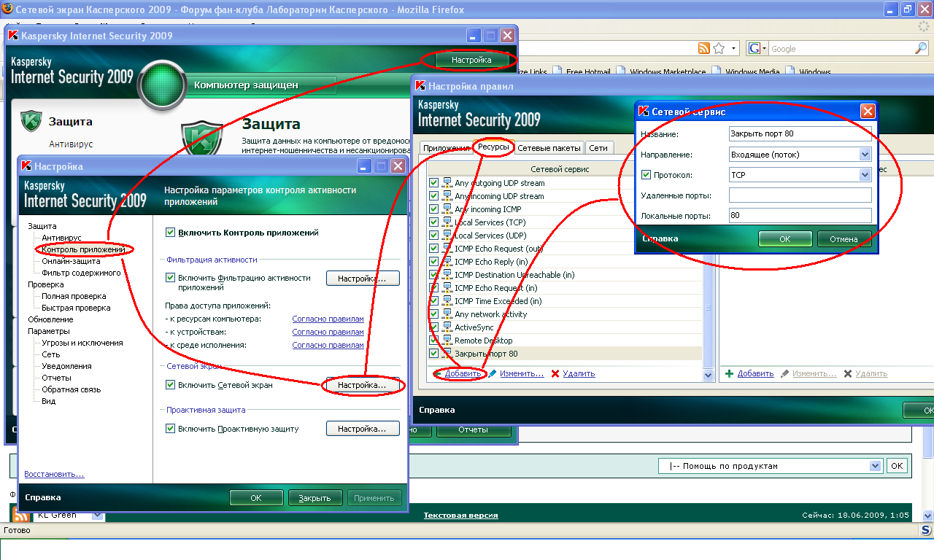Click Firefox Google search box
The image size is (934, 560).
coord(841,48)
